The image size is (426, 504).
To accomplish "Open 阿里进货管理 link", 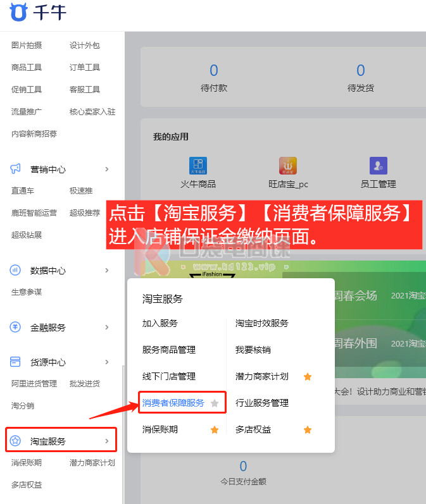I will click(34, 383).
